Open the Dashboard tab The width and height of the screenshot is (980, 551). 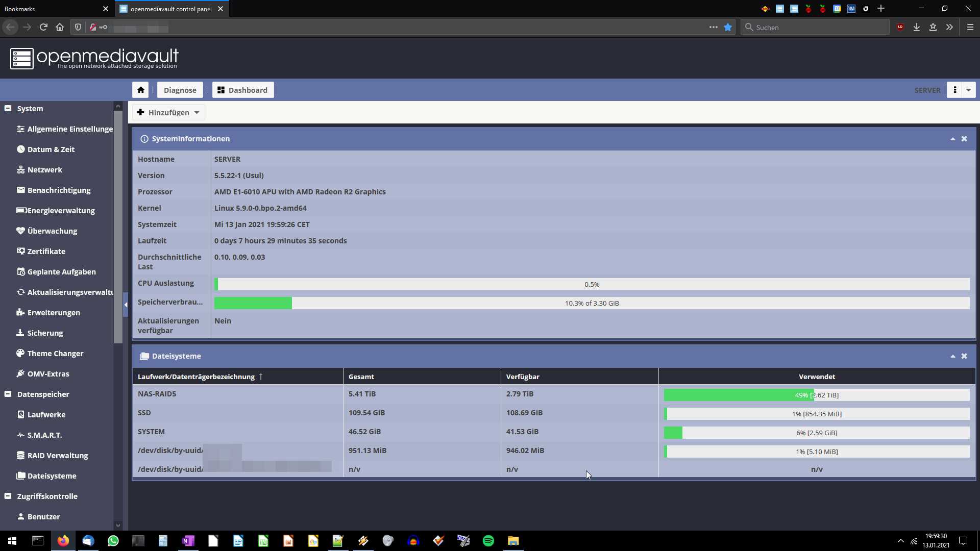tap(243, 90)
